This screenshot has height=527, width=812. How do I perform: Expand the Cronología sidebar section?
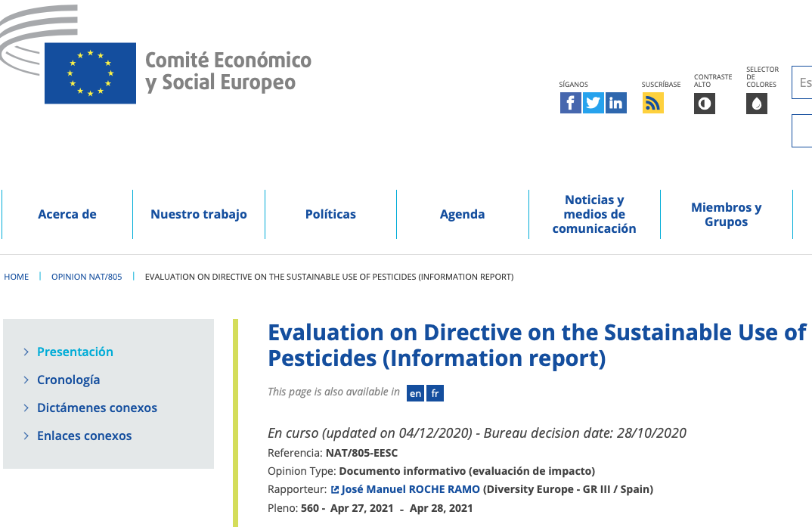(68, 380)
